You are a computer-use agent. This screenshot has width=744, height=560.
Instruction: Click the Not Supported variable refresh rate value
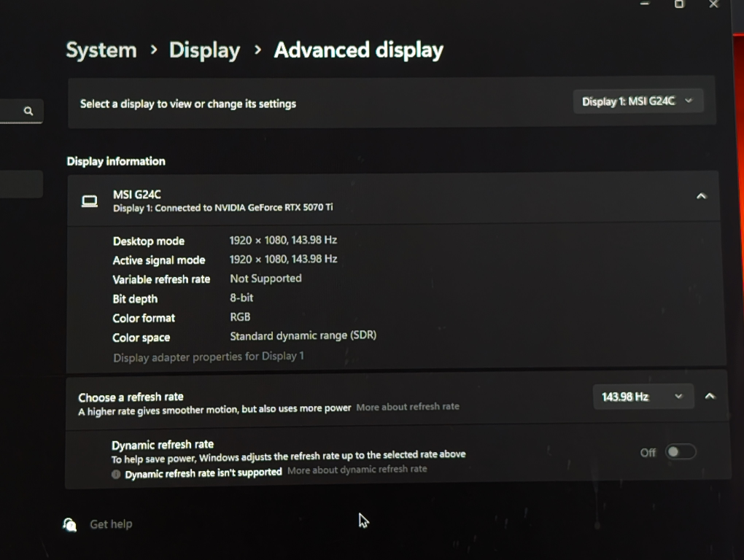point(266,279)
